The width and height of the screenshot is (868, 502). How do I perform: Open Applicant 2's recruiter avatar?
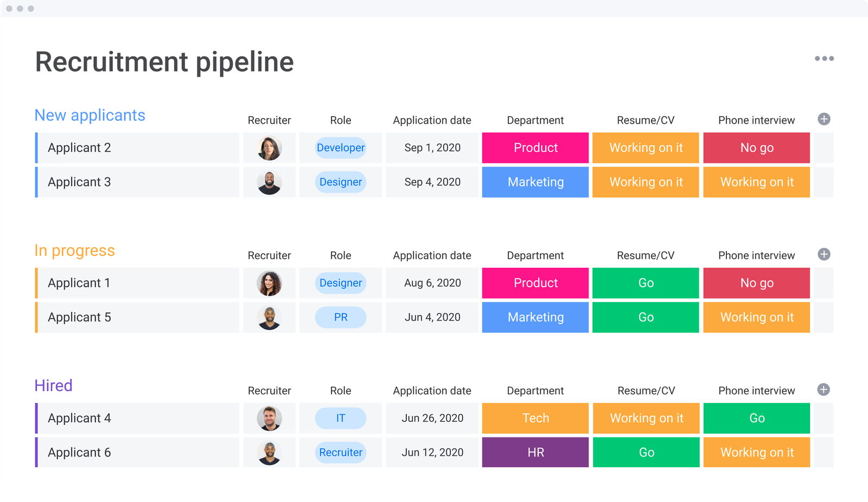[269, 147]
